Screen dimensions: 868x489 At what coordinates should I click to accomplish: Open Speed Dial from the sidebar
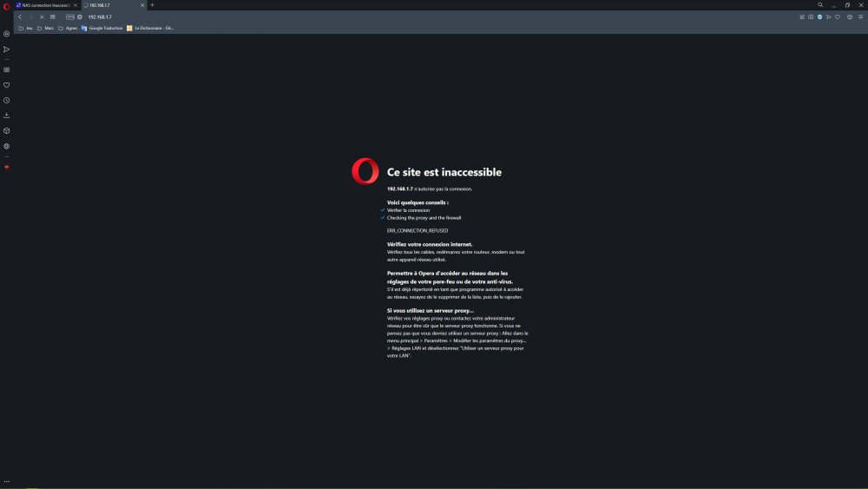click(7, 69)
